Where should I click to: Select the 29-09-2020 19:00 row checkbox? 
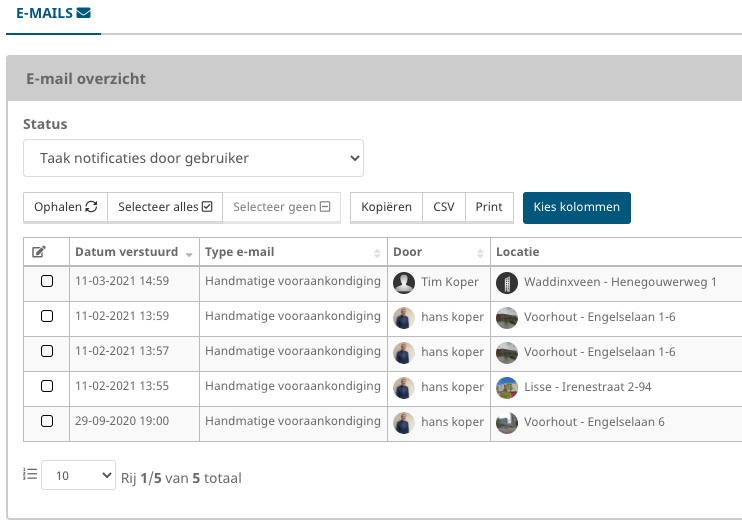(47, 421)
